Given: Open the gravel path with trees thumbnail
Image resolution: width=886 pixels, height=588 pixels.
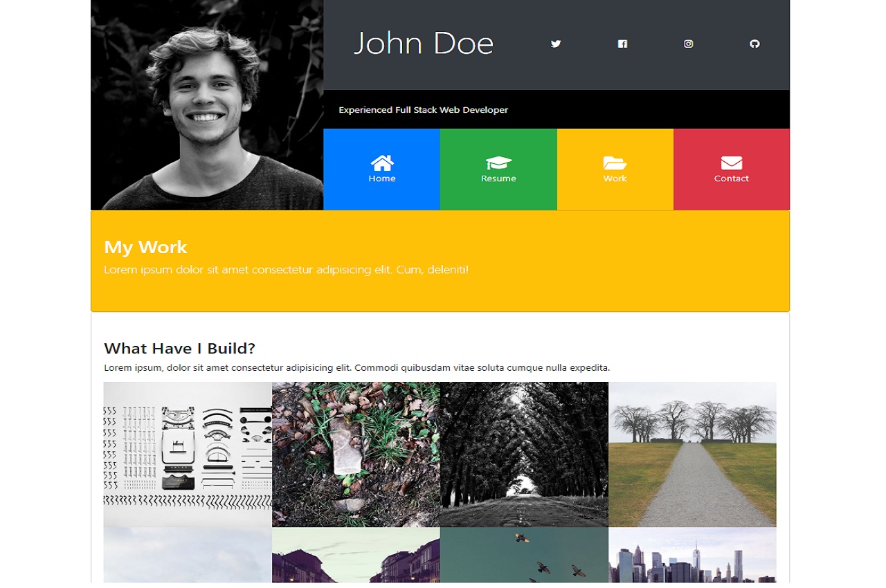Looking at the screenshot, I should point(692,454).
